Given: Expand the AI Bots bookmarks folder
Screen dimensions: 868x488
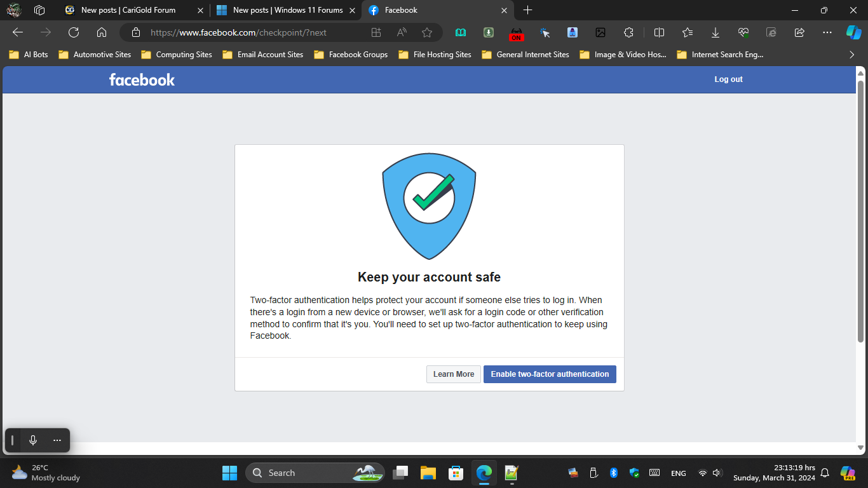Looking at the screenshot, I should (x=29, y=55).
